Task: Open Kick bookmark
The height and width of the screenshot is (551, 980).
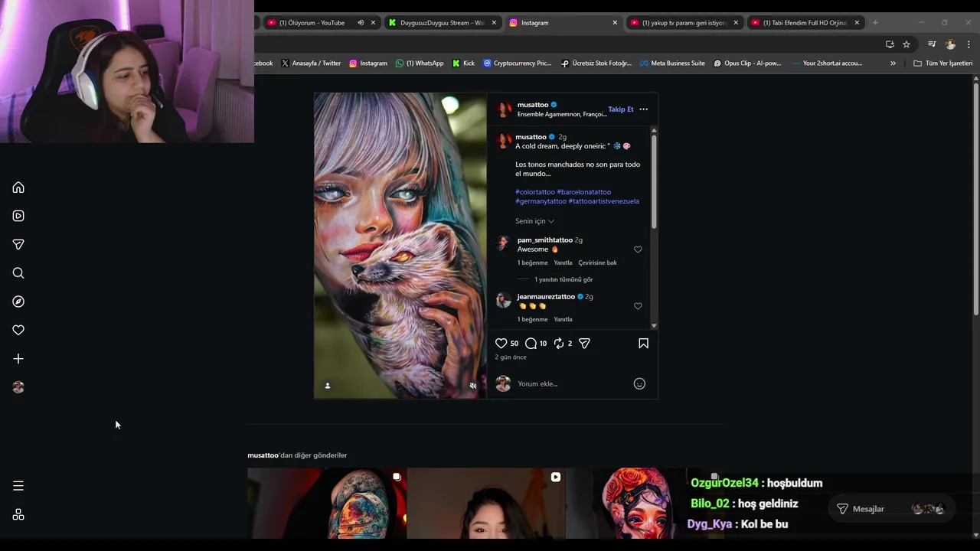Action: click(x=463, y=64)
